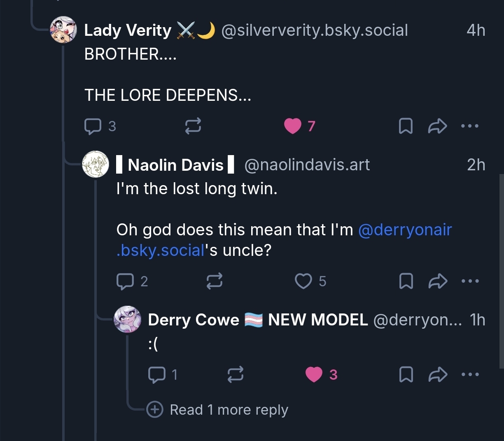Share Naolin Davis's post
The image size is (504, 441).
click(438, 281)
